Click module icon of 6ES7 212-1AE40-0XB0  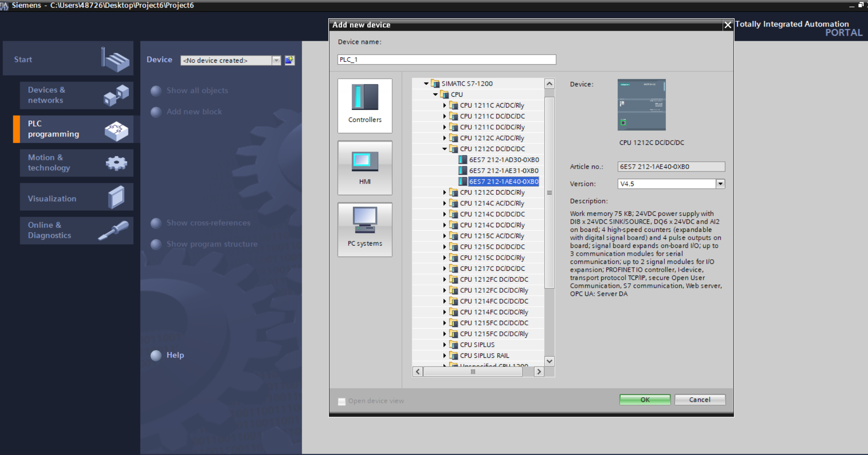[463, 181]
